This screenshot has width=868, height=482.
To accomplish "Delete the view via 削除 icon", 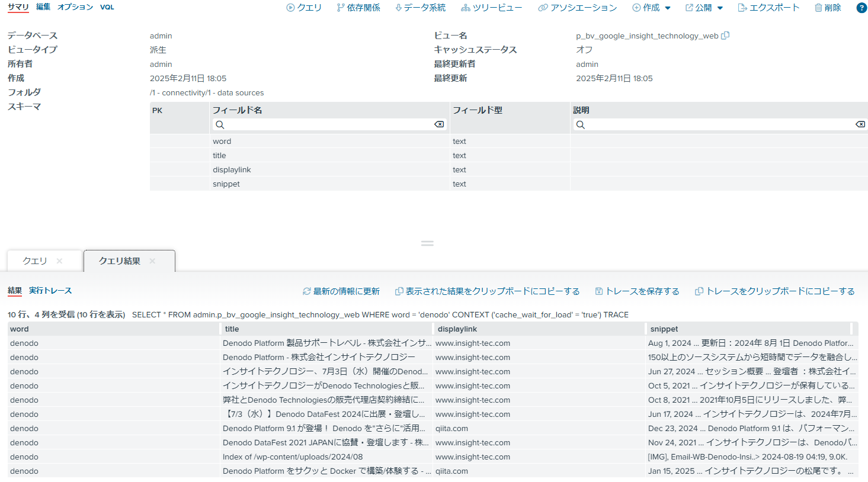I will click(828, 8).
